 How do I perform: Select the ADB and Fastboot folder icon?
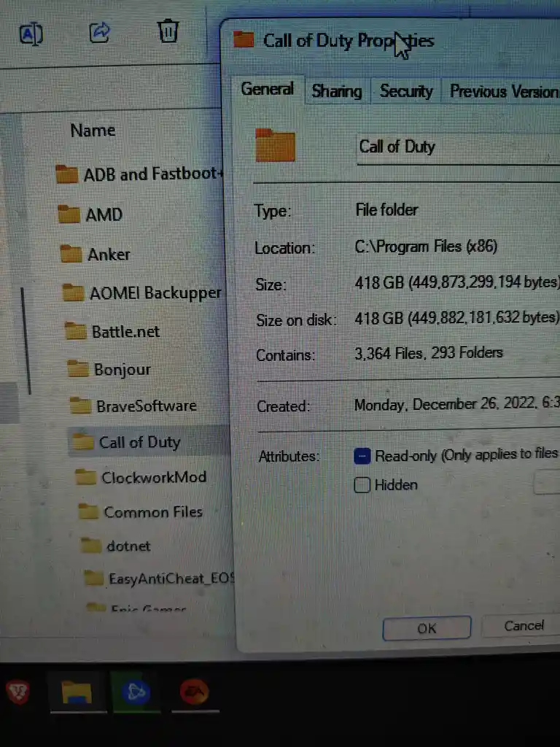click(x=66, y=174)
